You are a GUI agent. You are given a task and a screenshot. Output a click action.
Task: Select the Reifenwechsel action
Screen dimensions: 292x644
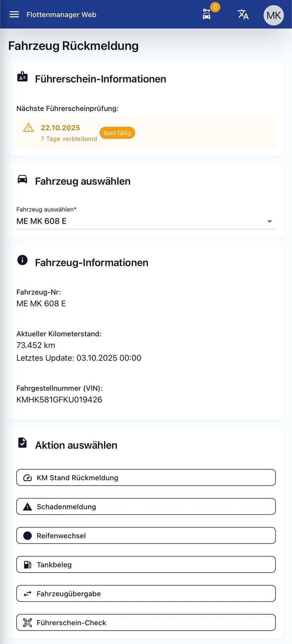tap(146, 536)
